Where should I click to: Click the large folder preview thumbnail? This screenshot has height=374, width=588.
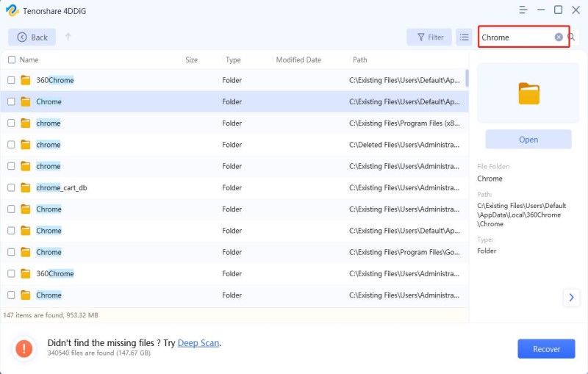pyautogui.click(x=528, y=93)
